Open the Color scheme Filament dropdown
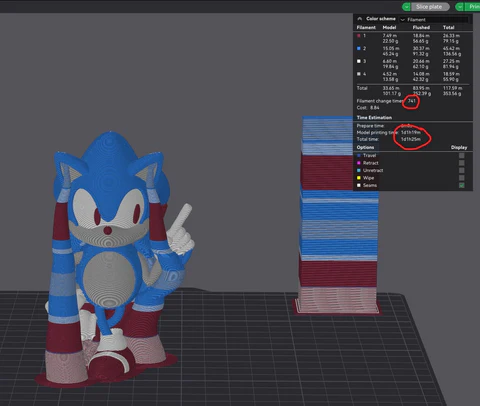The image size is (480, 406). [433, 20]
